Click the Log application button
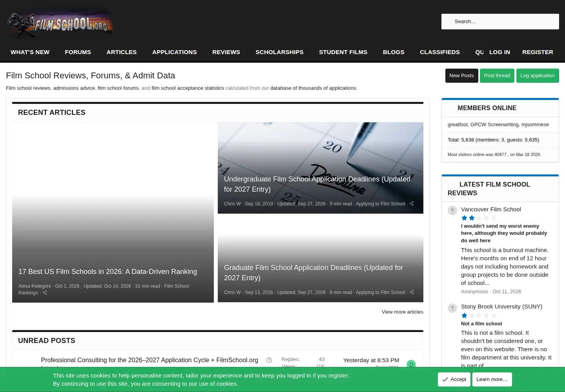Screen dimensions: 565x392 point(538,76)
